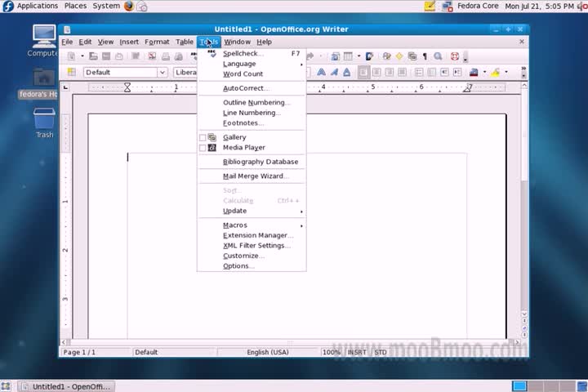The width and height of the screenshot is (588, 392).
Task: Click the New document toolbar icon
Action: click(x=71, y=56)
